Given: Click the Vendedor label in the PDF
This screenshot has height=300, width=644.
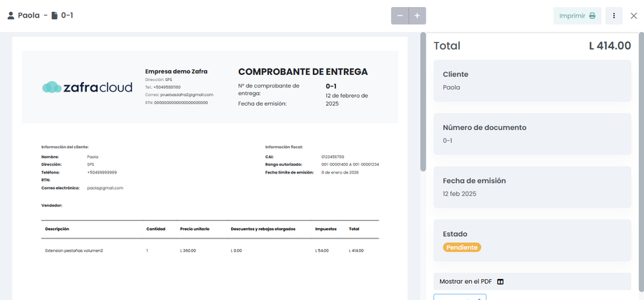Looking at the screenshot, I should point(52,205).
